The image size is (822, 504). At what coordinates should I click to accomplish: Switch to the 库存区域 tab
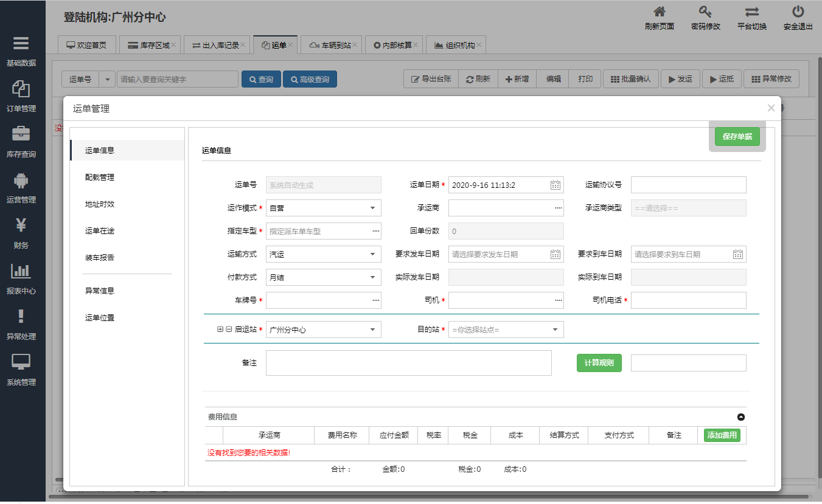click(x=149, y=45)
